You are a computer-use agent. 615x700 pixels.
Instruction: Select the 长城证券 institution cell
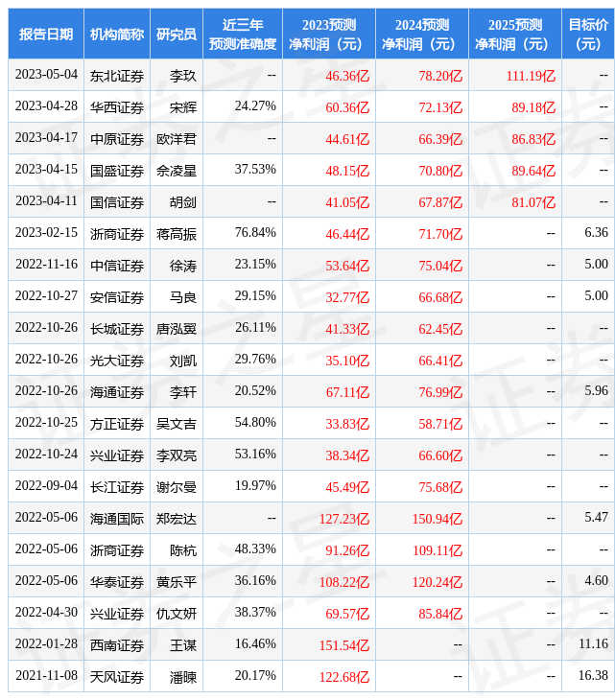[117, 330]
